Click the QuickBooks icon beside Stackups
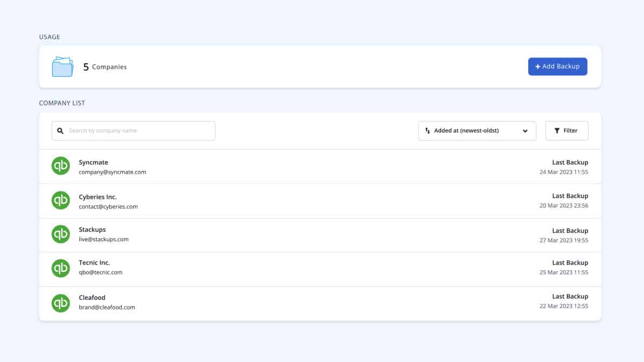This screenshot has height=362, width=644. click(x=61, y=234)
